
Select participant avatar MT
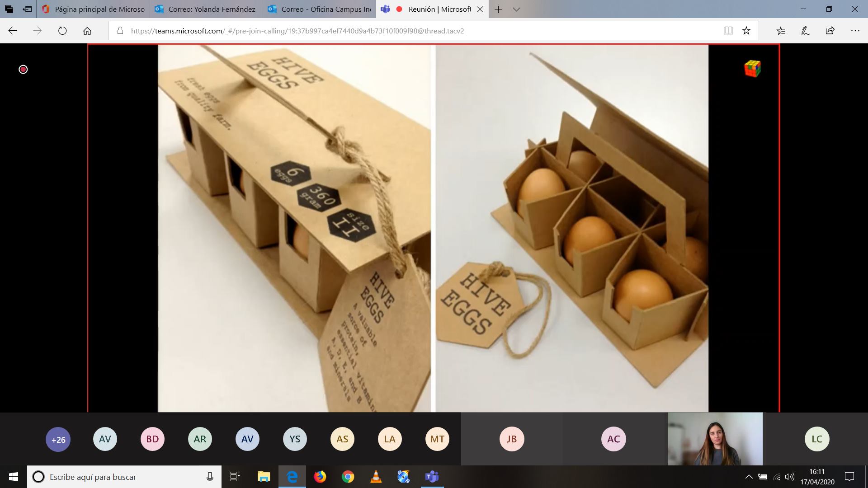click(x=437, y=439)
